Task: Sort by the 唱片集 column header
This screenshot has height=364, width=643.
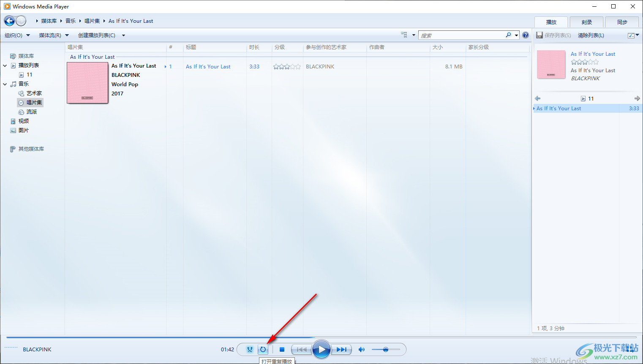Action: click(115, 47)
